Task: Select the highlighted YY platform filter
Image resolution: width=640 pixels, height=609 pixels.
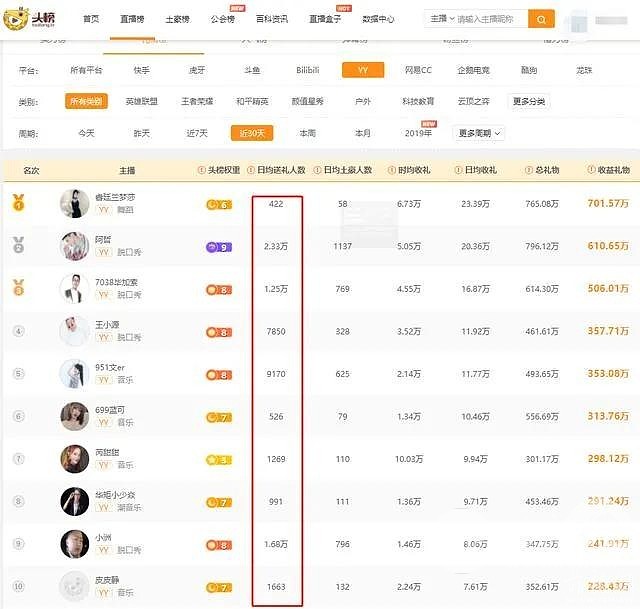Action: coord(363,70)
